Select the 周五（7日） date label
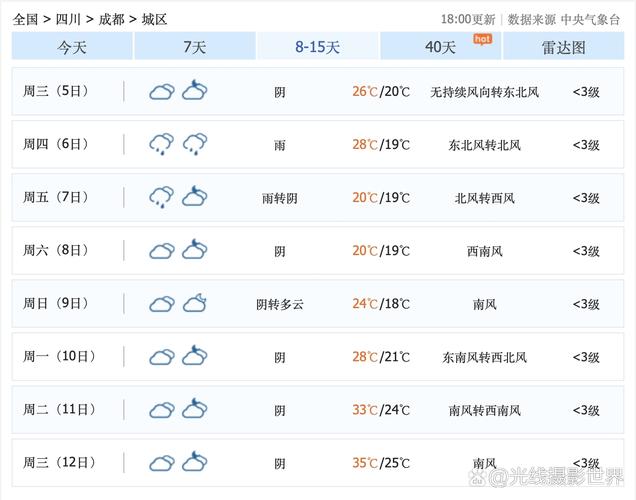 coord(56,197)
